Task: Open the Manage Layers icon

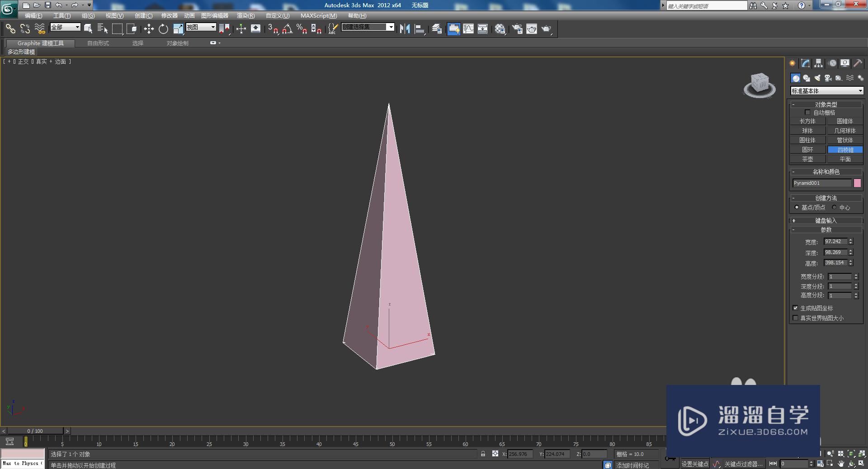Action: [x=436, y=29]
